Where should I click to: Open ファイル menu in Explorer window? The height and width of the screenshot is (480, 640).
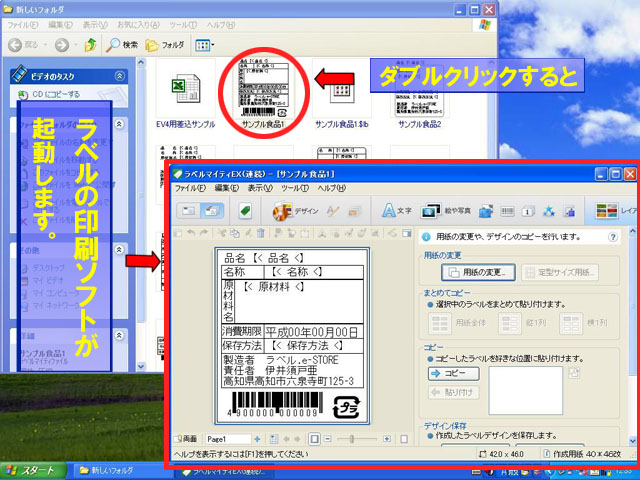click(x=22, y=25)
